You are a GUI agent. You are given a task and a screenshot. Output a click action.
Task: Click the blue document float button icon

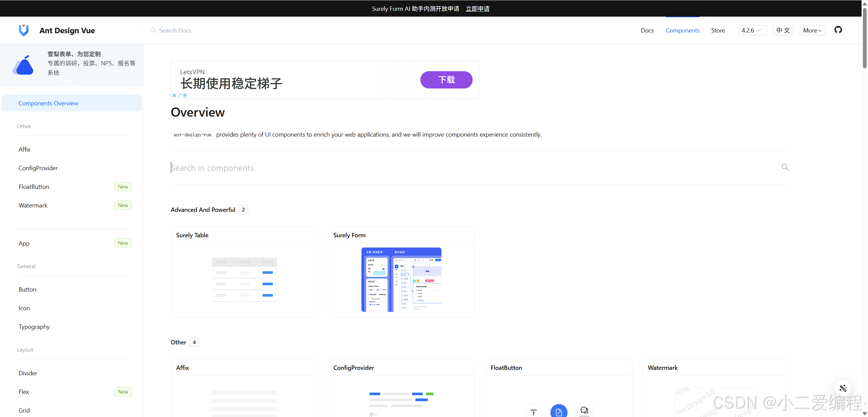[559, 412]
